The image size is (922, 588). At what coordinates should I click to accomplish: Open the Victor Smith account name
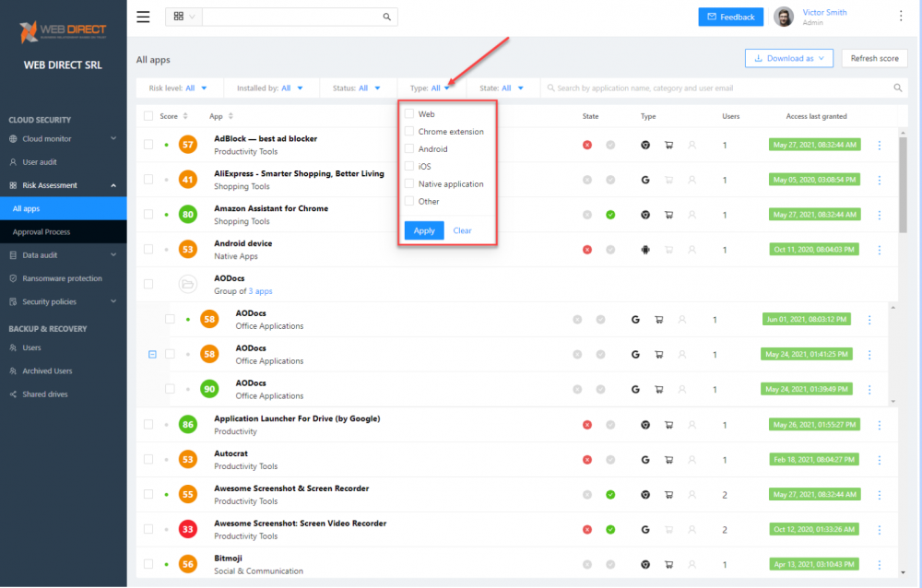pos(824,12)
